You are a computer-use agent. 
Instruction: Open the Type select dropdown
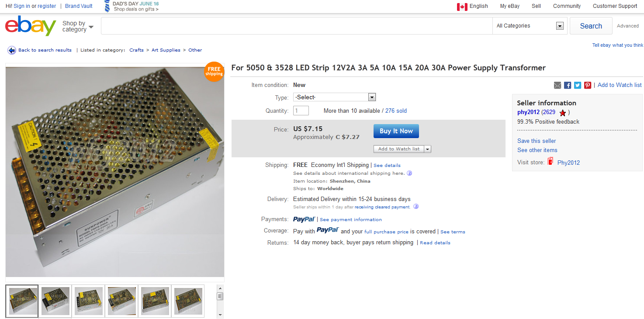coord(335,97)
